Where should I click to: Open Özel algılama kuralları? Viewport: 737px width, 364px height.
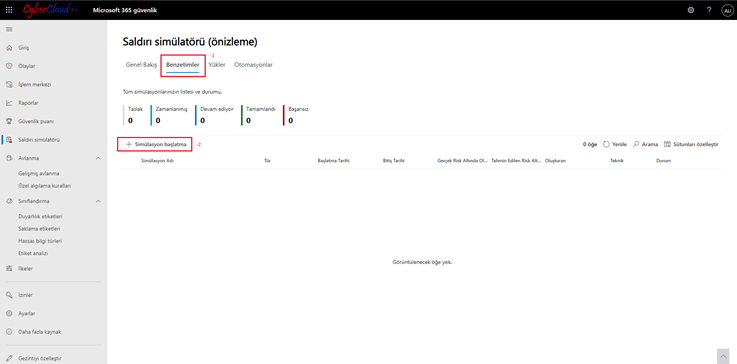point(44,185)
